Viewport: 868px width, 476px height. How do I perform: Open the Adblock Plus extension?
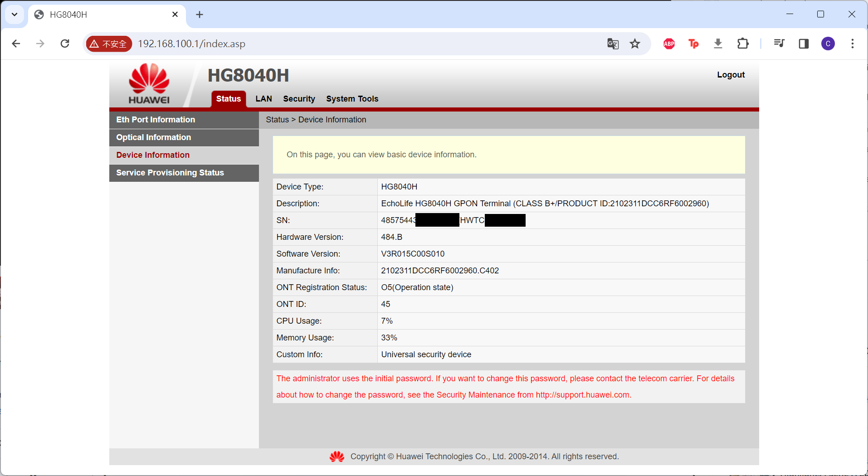coord(669,44)
